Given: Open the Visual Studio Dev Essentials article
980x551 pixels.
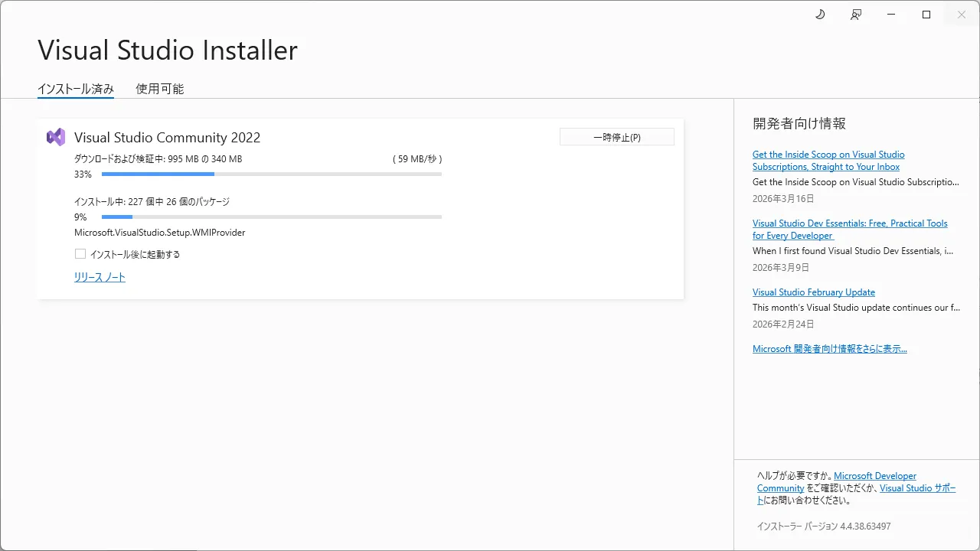Looking at the screenshot, I should (850, 229).
